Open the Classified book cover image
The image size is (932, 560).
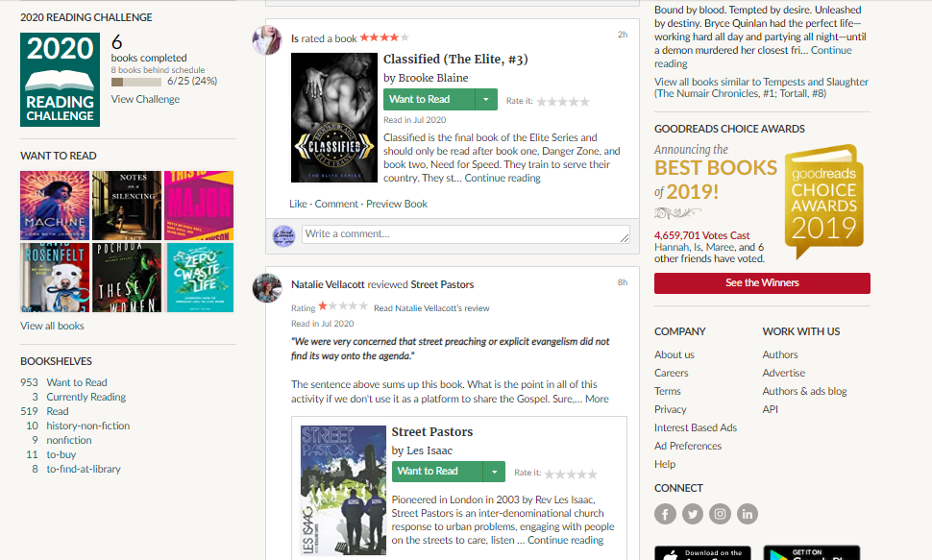334,118
